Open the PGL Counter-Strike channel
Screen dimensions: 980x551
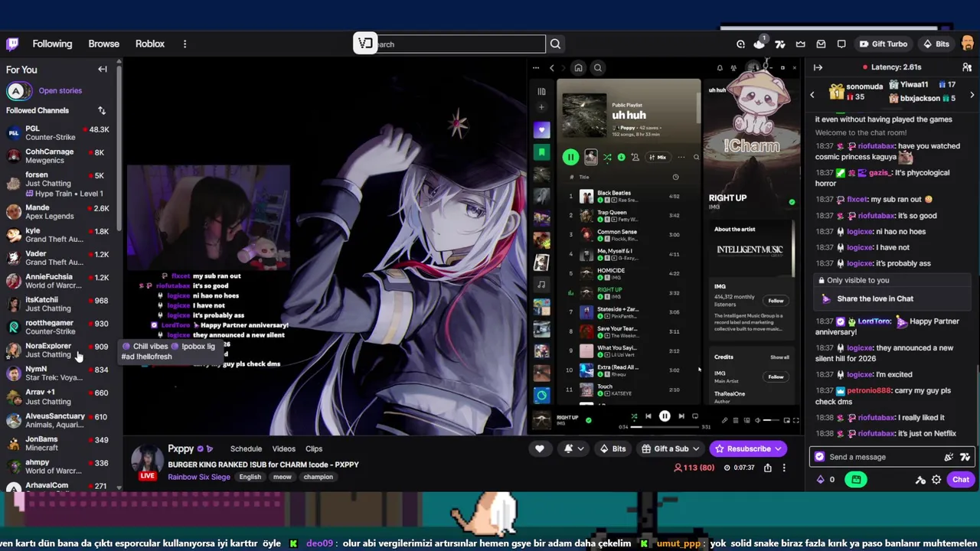[59, 133]
